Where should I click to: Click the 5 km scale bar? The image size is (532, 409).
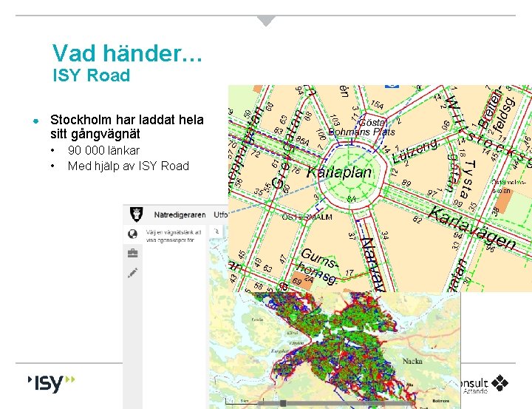pos(245,402)
